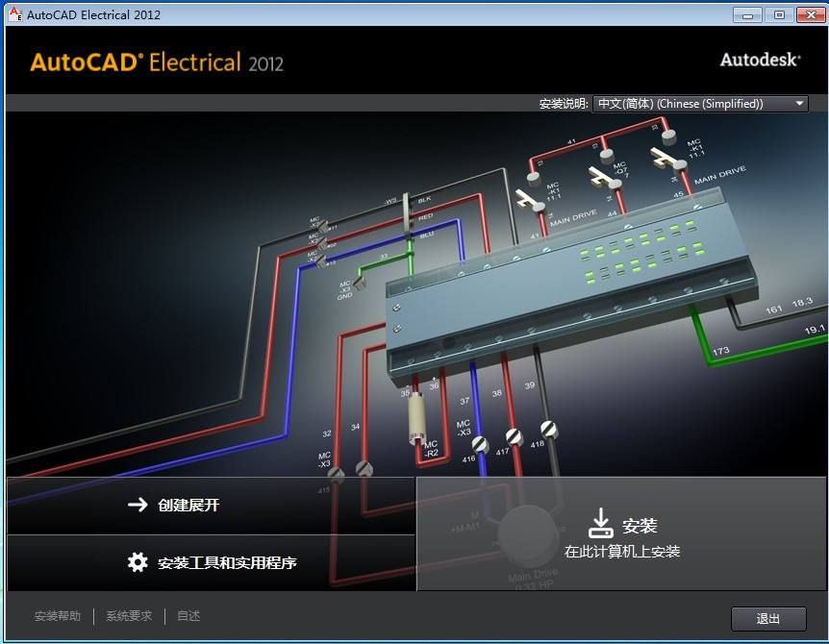
Task: Click the large 安装 heading text
Action: (640, 526)
